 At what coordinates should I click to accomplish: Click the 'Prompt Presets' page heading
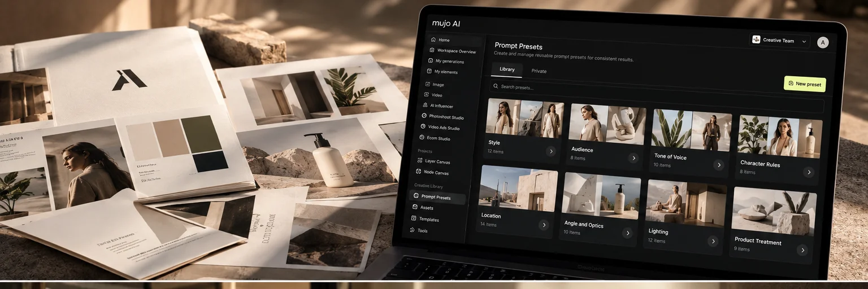[x=518, y=46]
